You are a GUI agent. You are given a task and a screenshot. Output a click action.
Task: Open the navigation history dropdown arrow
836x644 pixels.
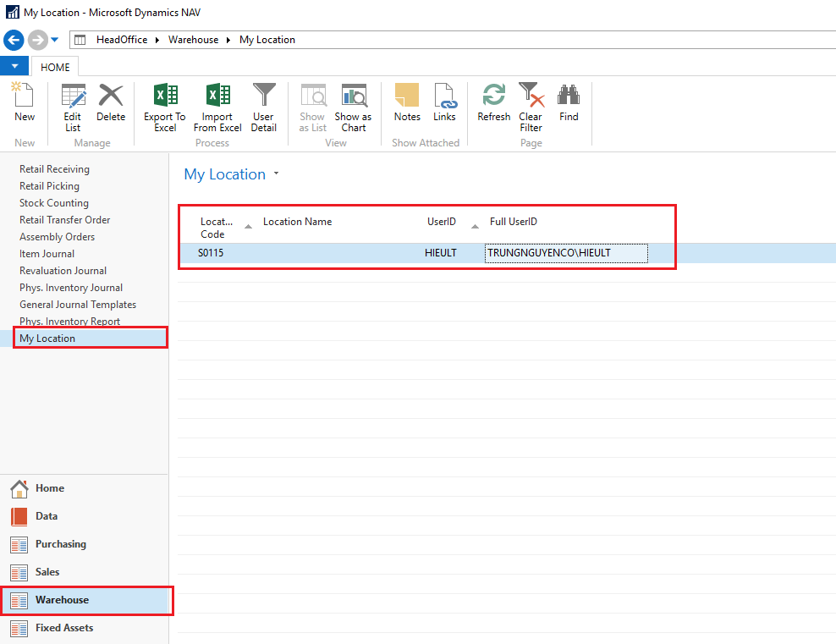[x=54, y=40]
